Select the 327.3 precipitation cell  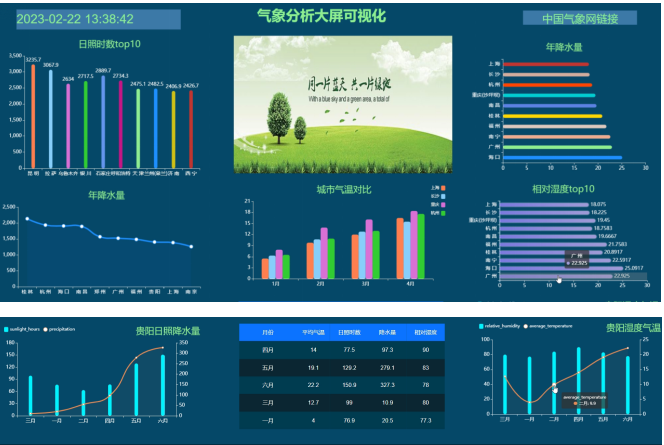pyautogui.click(x=387, y=385)
